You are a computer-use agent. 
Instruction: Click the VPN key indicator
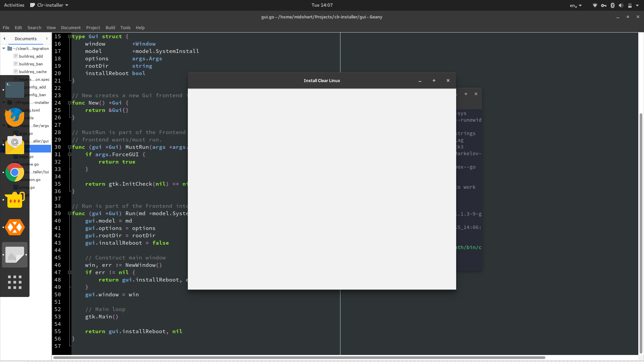604,5
